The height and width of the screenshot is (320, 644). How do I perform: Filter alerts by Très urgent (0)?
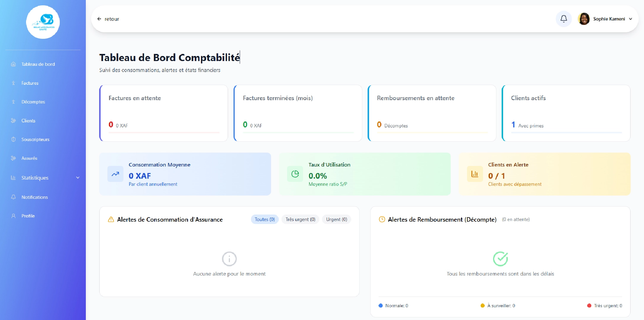[300, 219]
